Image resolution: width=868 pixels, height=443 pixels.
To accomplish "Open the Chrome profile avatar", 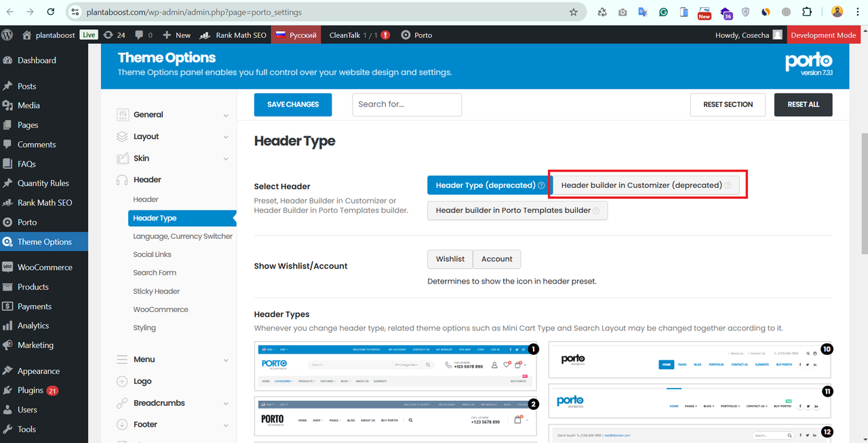I will (x=837, y=12).
